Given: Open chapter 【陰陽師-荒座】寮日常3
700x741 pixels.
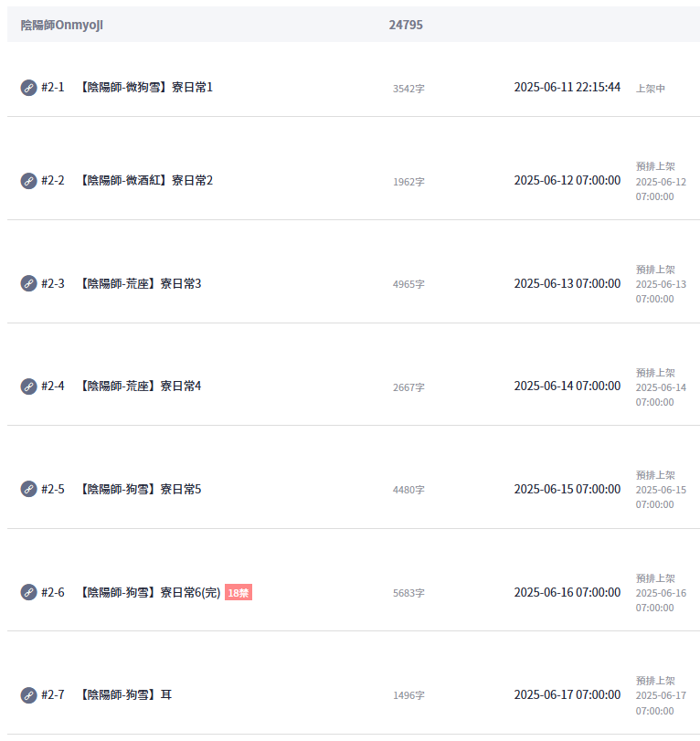Looking at the screenshot, I should coord(140,283).
